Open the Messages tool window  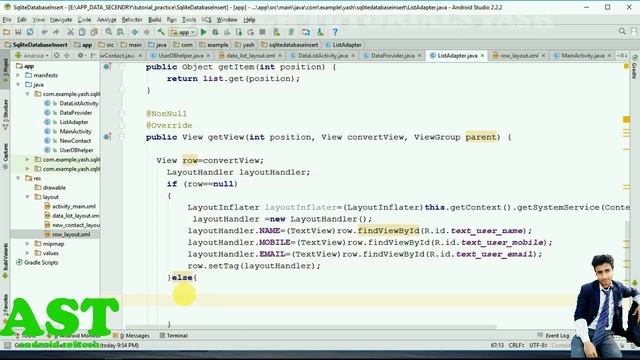[131, 336]
